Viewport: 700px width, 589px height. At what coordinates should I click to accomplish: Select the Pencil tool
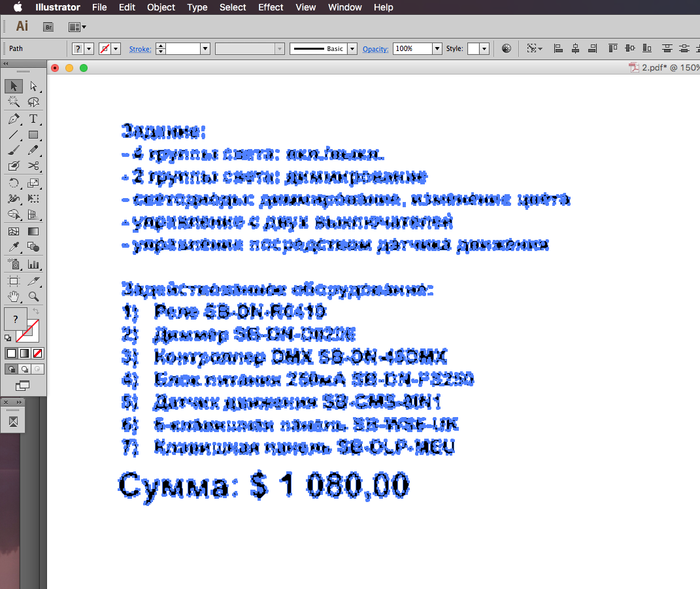click(33, 150)
